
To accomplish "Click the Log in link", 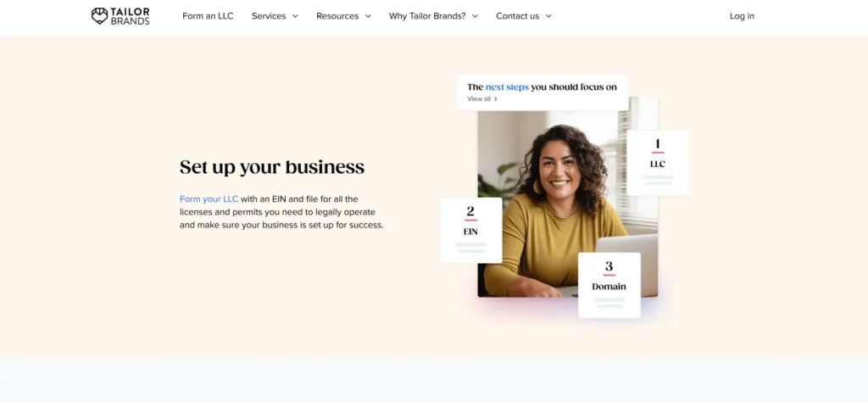I will pyautogui.click(x=742, y=16).
